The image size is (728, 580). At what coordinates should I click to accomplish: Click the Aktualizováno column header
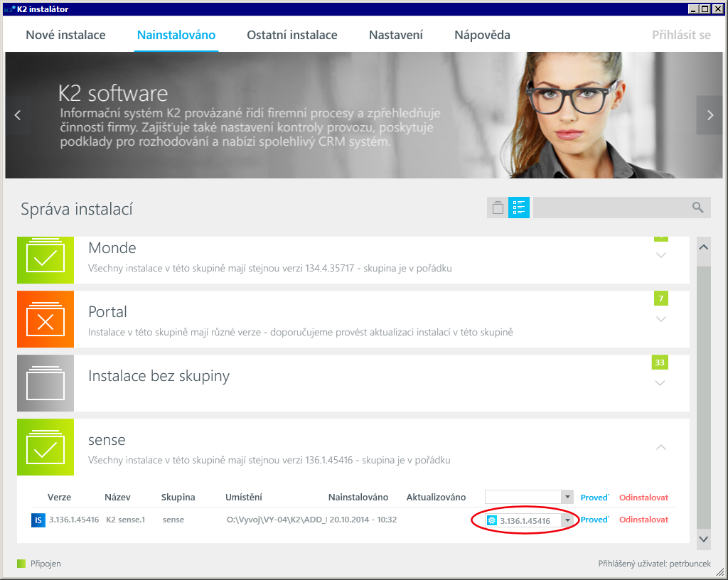tap(436, 498)
